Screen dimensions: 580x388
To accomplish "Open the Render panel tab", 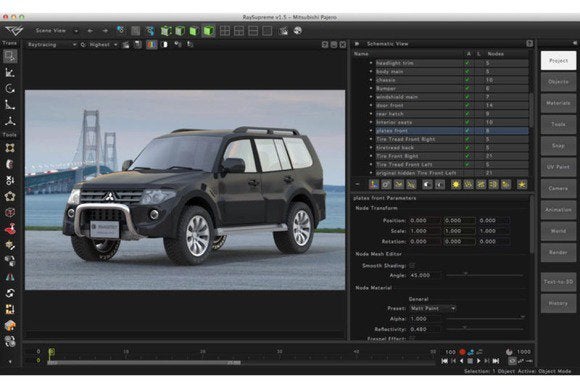I will pos(558,252).
